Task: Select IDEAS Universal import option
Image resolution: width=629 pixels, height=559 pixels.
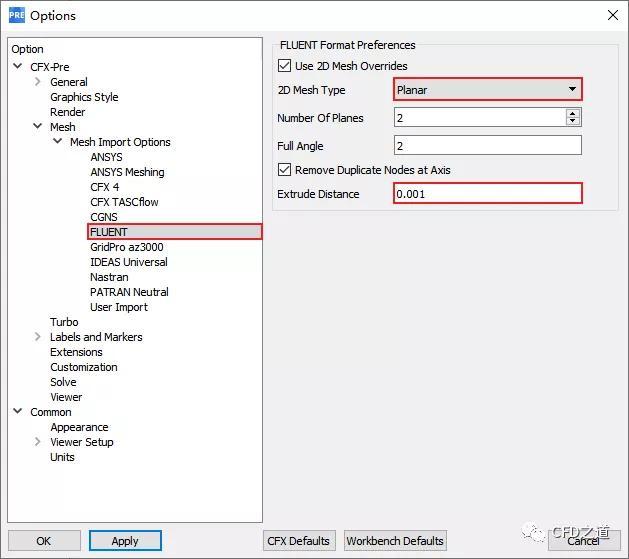Action: click(x=129, y=262)
